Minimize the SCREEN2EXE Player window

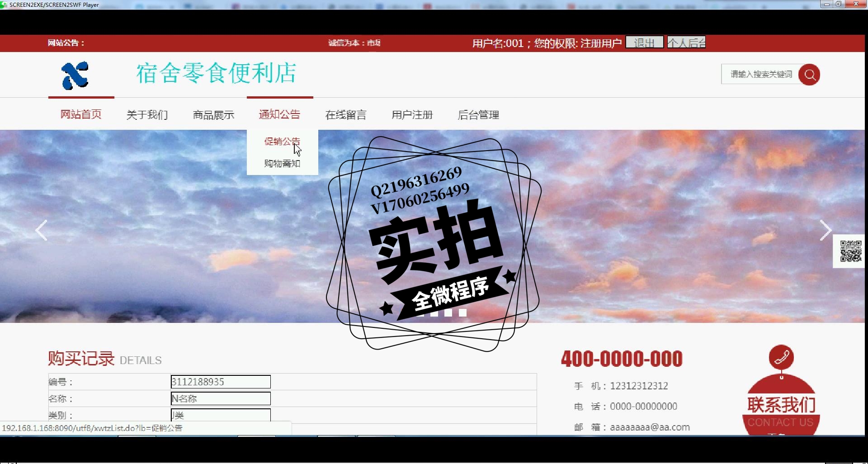pyautogui.click(x=826, y=4)
